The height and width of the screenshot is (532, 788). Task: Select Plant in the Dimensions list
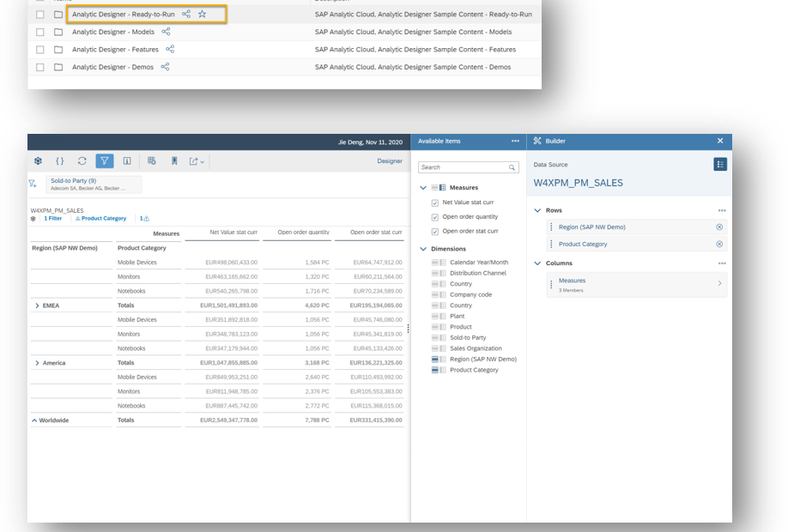[x=457, y=317]
